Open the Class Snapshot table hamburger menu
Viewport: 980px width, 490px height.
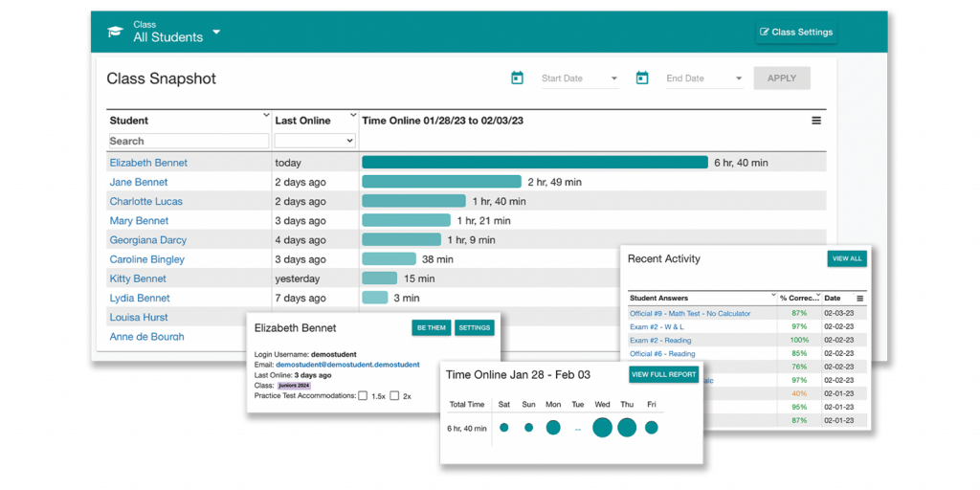(816, 121)
